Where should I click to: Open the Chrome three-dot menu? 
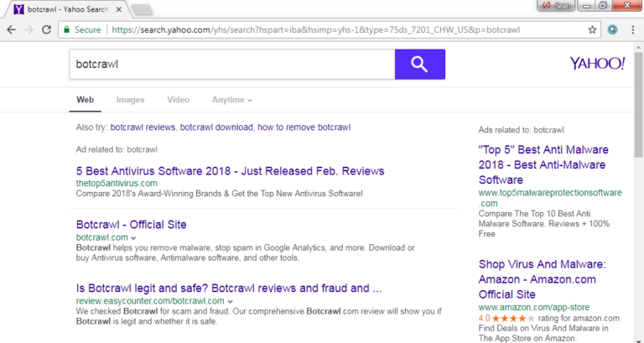[x=632, y=29]
